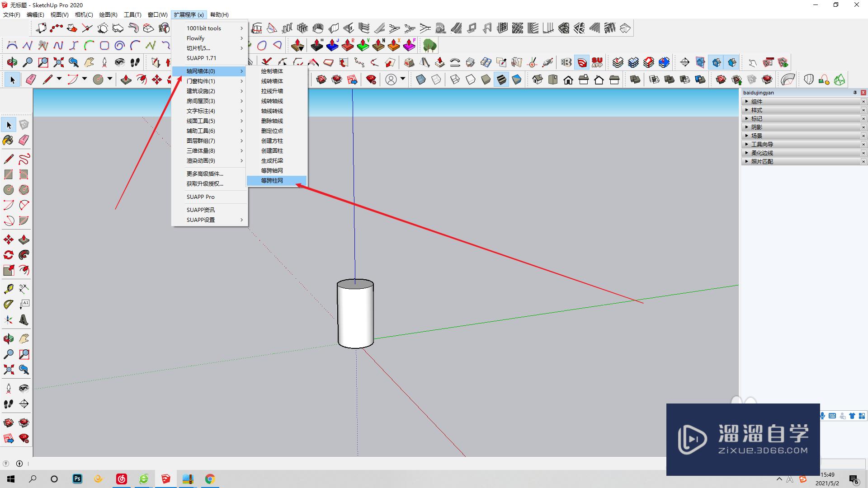
Task: Toggle the X-ray face style cube icon
Action: coord(421,80)
